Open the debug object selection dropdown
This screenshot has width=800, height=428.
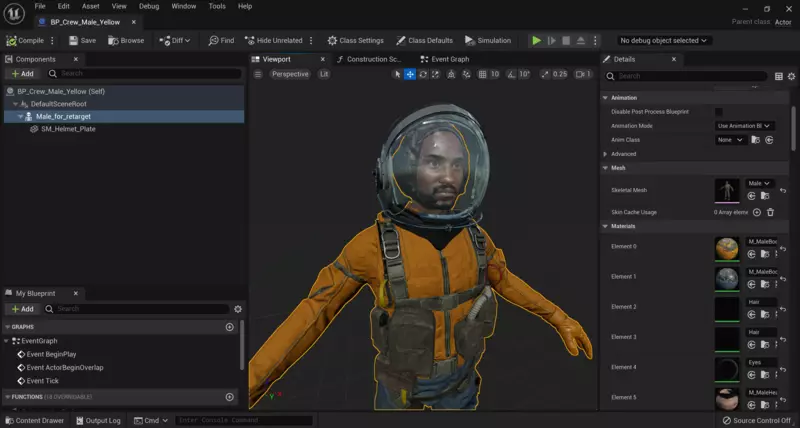665,40
